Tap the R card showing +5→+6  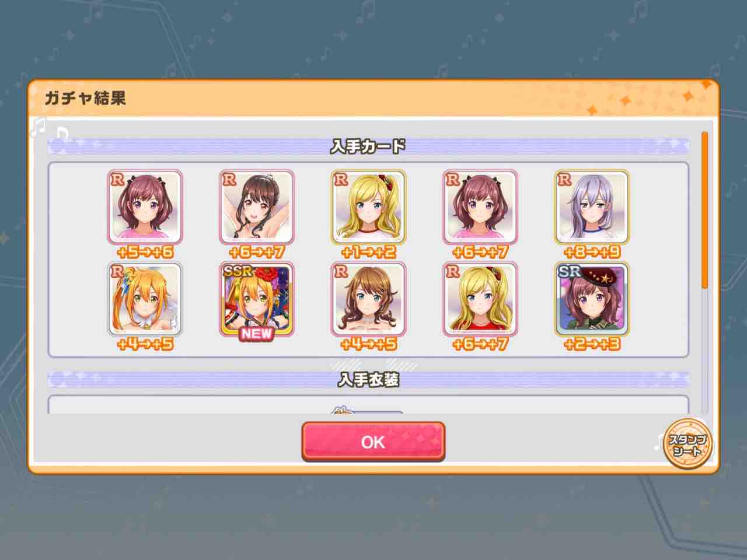pos(145,208)
